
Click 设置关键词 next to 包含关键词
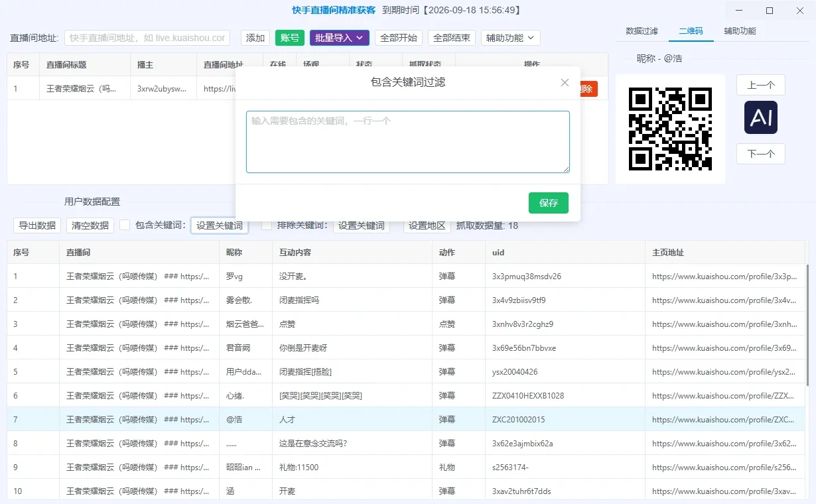(220, 225)
